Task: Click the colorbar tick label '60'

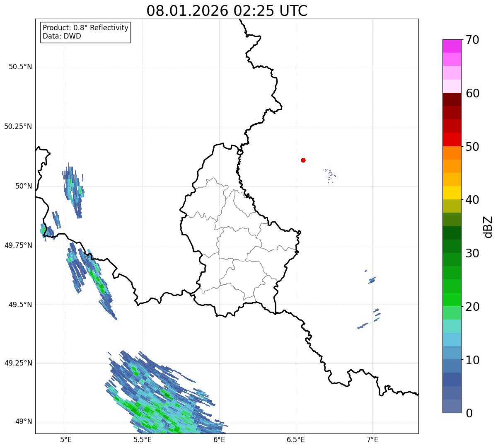Action: tap(473, 93)
